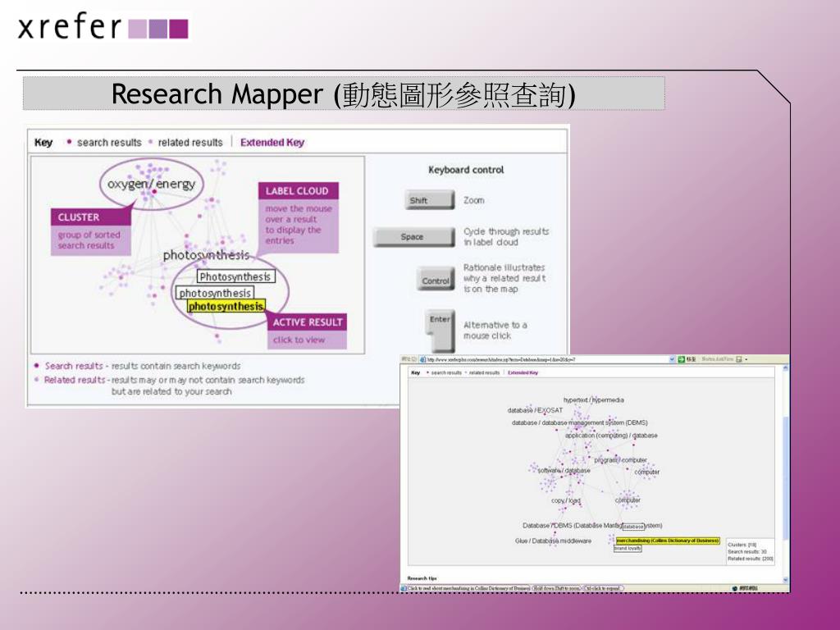Screen dimensions: 840x630
Task: Click the browser window vertical scrollbar
Action: pos(785,475)
